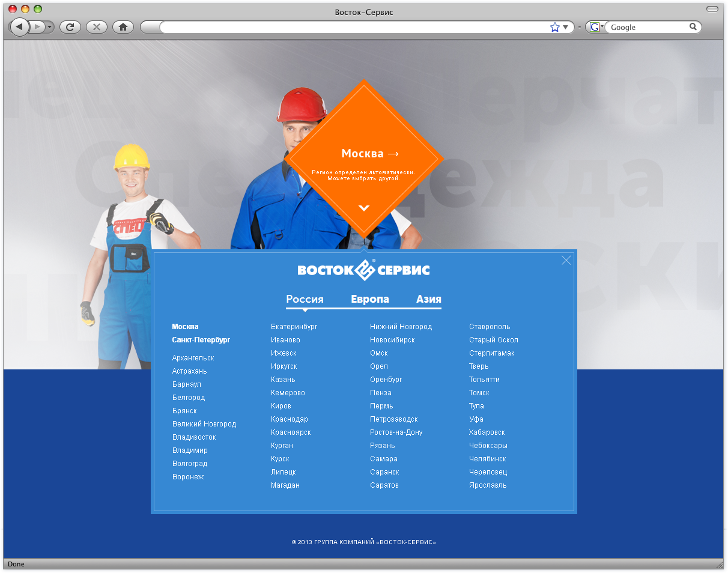Choose Санкт-Петербург from the city list
Image resolution: width=728 pixels, height=573 pixels.
click(201, 340)
